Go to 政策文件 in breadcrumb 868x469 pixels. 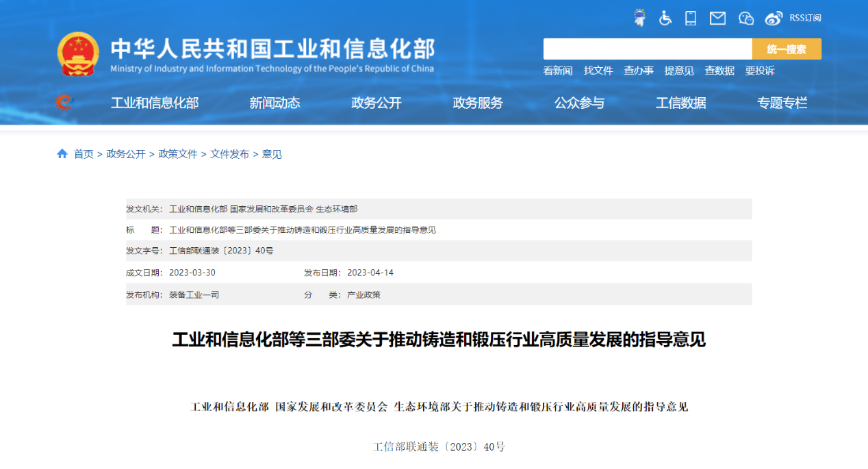(178, 154)
